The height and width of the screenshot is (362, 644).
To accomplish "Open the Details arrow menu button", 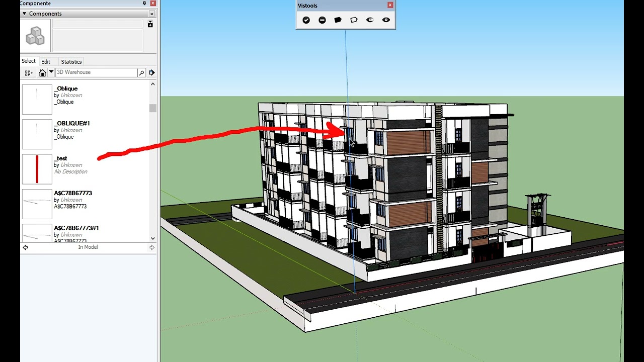I will click(x=152, y=73).
